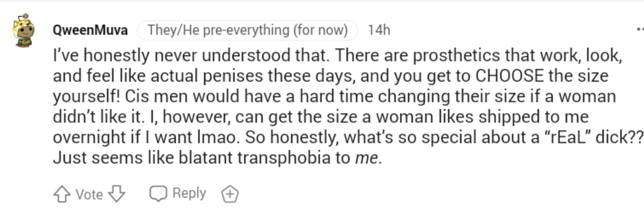644x210 pixels.
Task: Click the italic word "me" ending the comment
Action: (366, 158)
